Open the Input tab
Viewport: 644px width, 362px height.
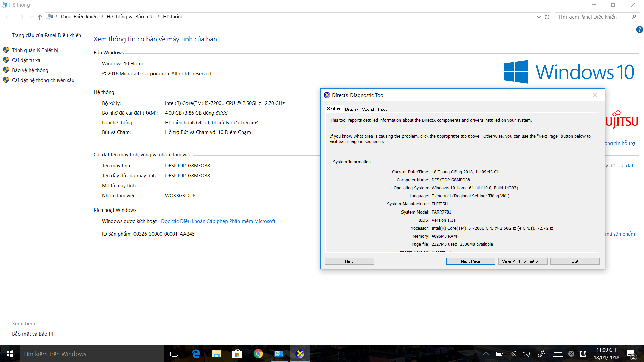382,109
